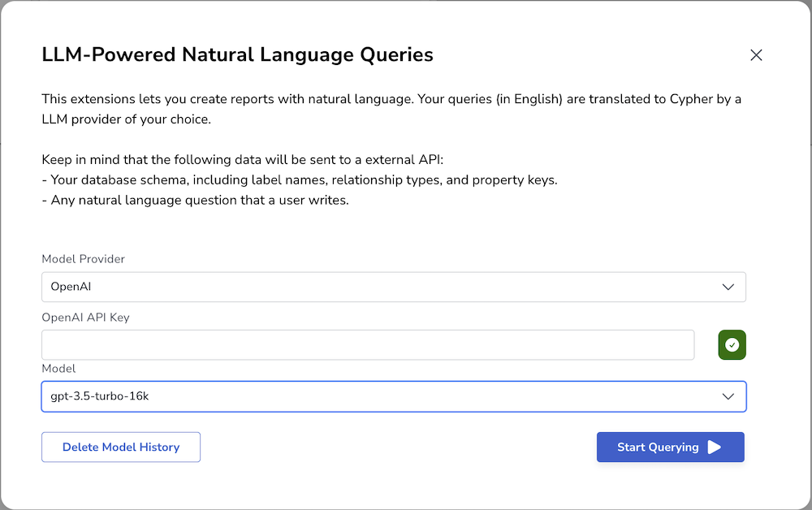Screen dimensions: 812x510
Task: Click the Delete Model History button
Action: point(121,447)
